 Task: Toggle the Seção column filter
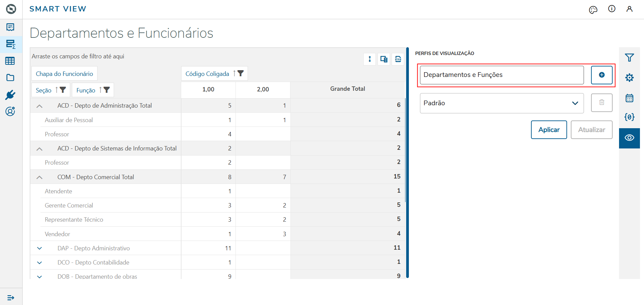(63, 90)
